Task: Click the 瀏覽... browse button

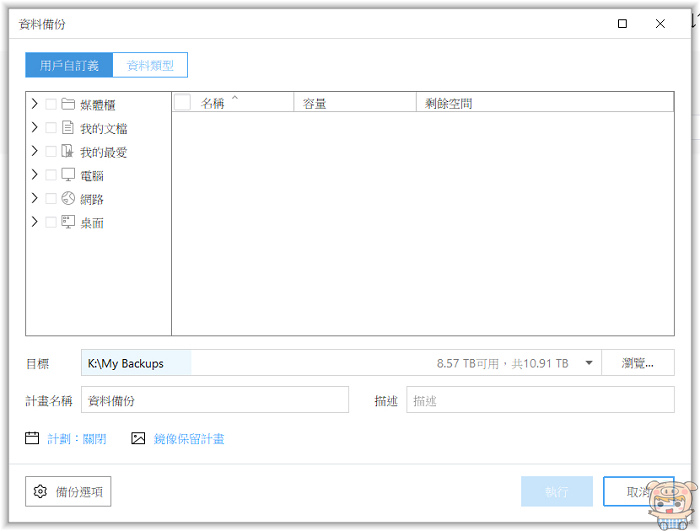Action: click(x=638, y=363)
